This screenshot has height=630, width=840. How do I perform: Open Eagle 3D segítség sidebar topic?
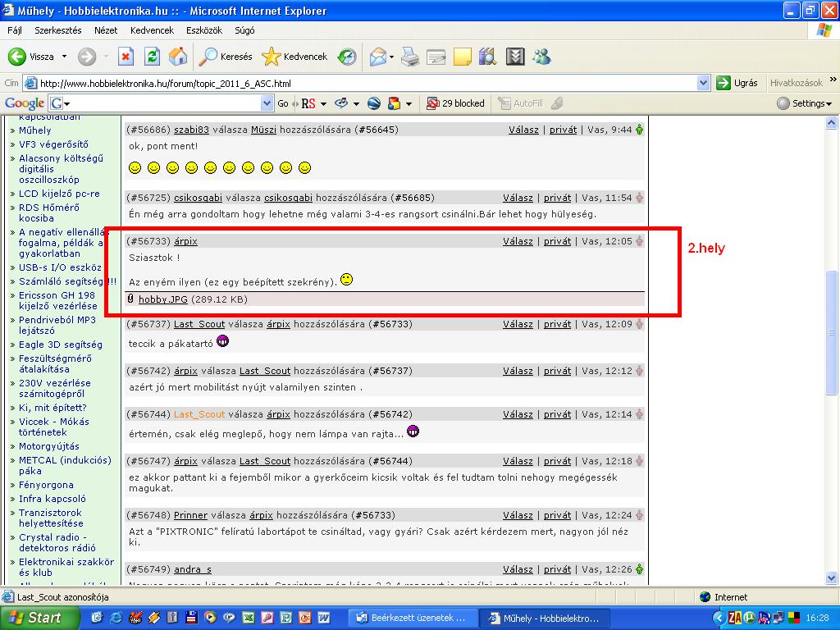[x=61, y=345]
